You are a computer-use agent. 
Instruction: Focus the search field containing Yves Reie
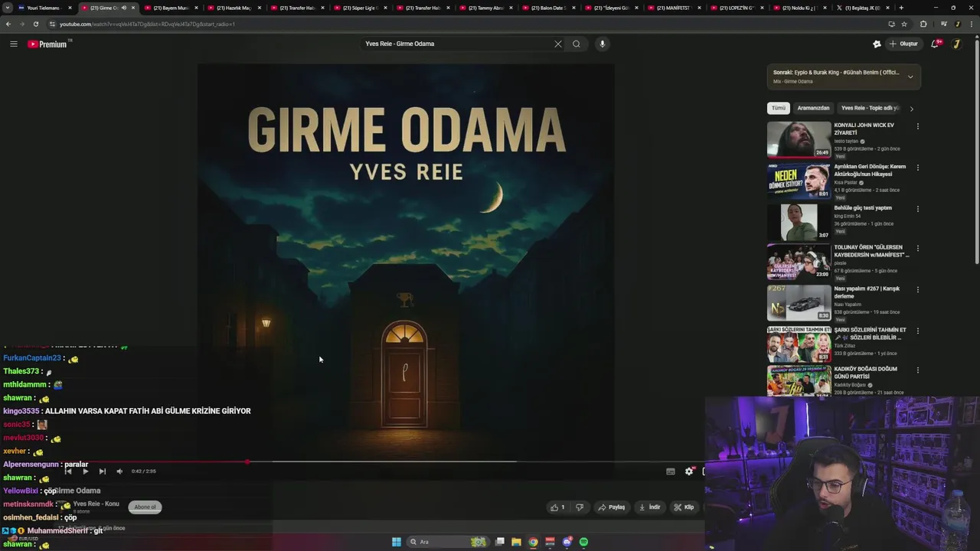pyautogui.click(x=457, y=44)
